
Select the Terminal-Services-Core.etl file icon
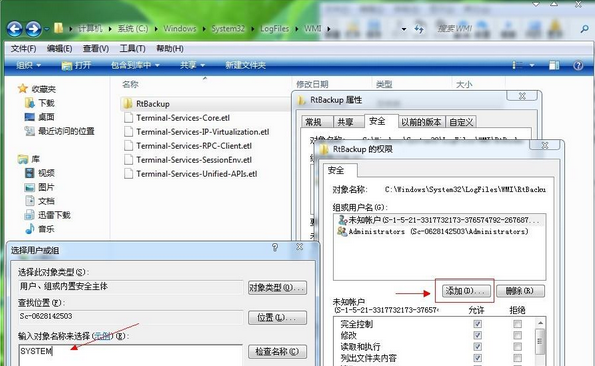pos(129,118)
